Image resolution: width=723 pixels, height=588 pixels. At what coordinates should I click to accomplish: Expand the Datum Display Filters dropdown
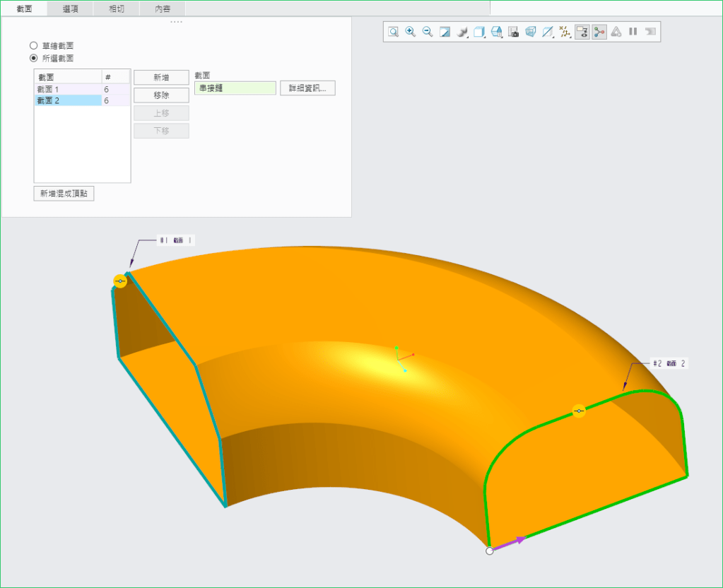[x=565, y=32]
